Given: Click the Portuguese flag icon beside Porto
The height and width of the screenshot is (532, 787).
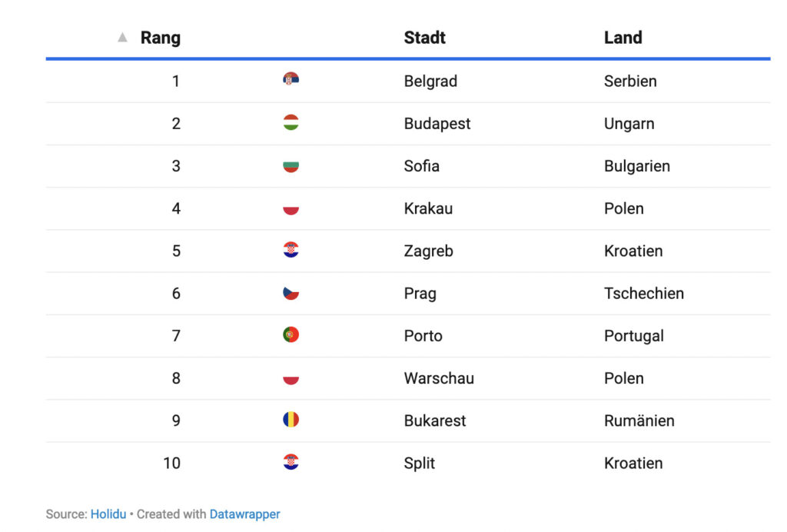Looking at the screenshot, I should tap(291, 335).
